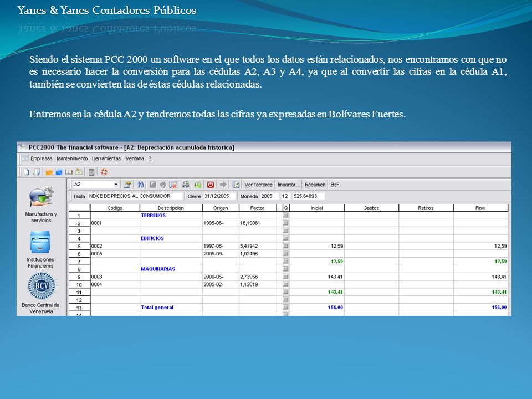Click the Descripción column header
This screenshot has width=532, height=399.
coord(171,208)
